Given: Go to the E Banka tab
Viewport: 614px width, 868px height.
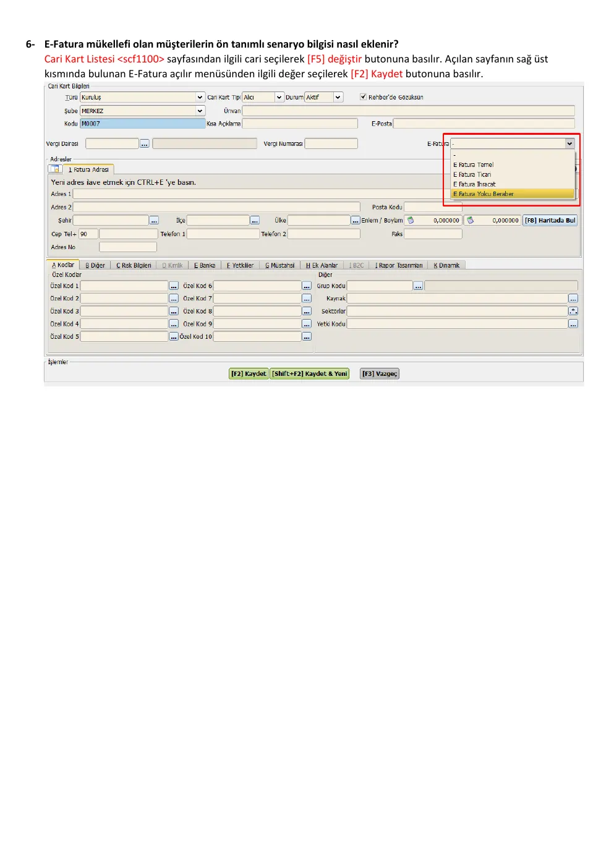Looking at the screenshot, I should click(x=205, y=265).
